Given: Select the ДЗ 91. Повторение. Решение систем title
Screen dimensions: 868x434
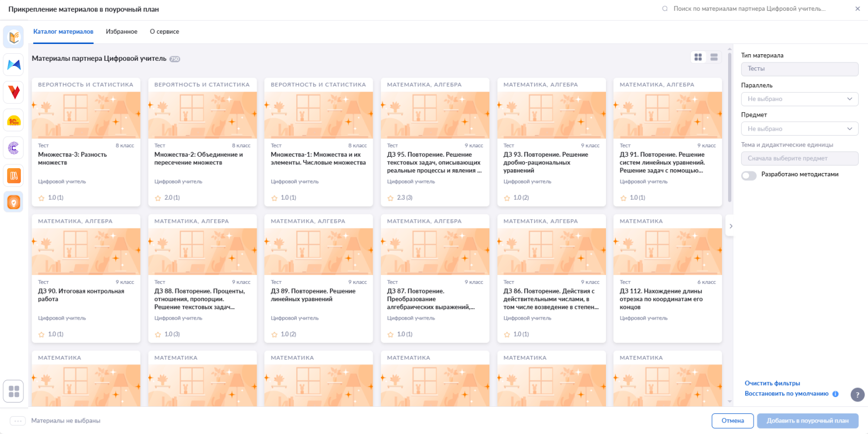Looking at the screenshot, I should (662, 162).
